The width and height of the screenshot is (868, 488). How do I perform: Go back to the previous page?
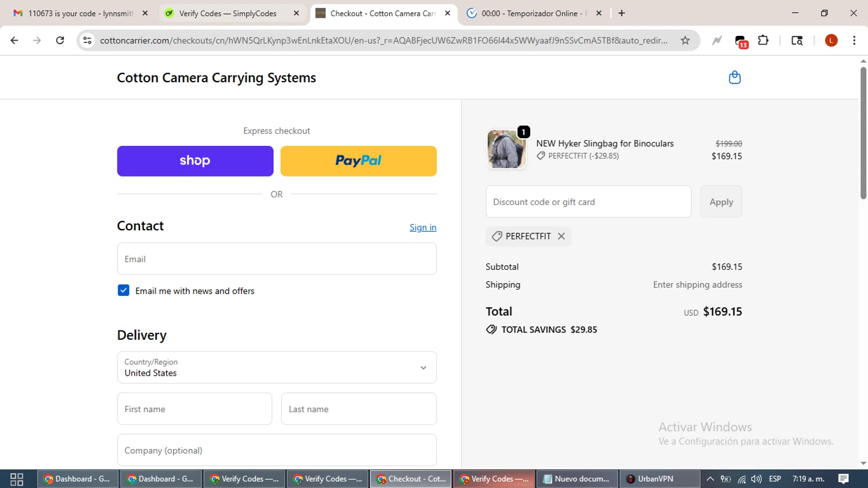coord(14,41)
